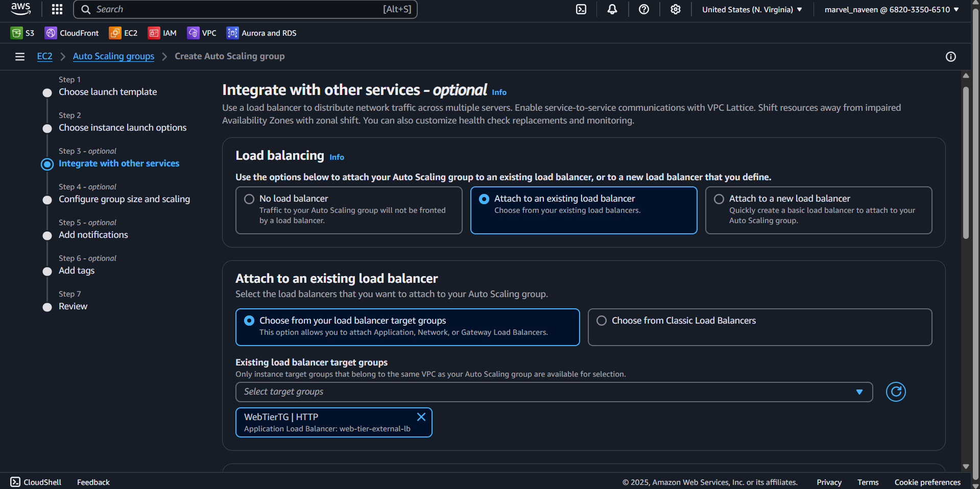Open CloudShell from the footer
Screen dimensions: 980x489
pos(36,482)
